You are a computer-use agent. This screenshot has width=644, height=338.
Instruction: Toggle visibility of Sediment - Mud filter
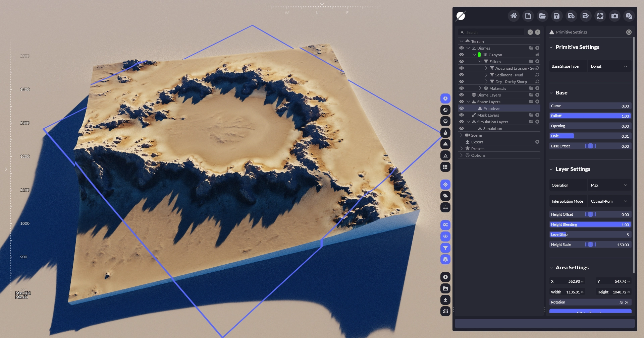pyautogui.click(x=462, y=75)
